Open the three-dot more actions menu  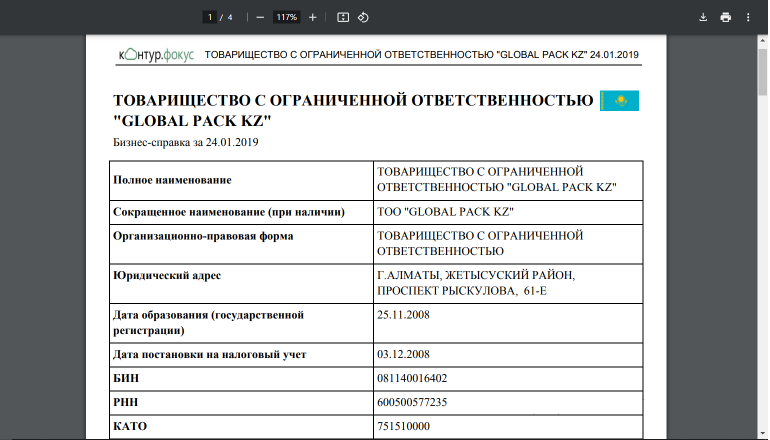coord(748,17)
